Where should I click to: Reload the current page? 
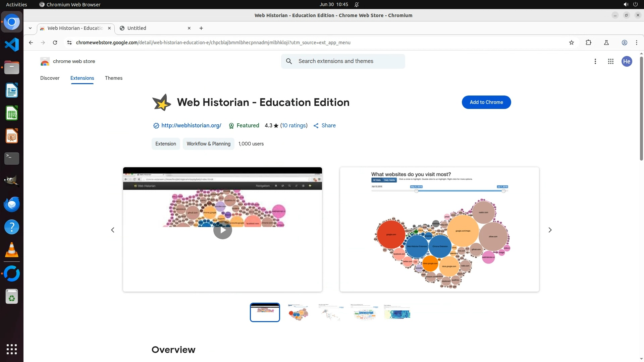coord(55,43)
